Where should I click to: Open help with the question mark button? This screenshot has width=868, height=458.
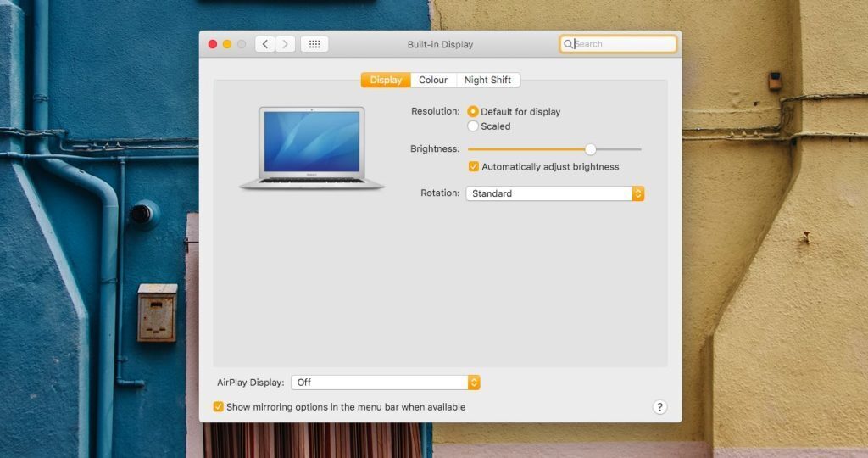(659, 407)
